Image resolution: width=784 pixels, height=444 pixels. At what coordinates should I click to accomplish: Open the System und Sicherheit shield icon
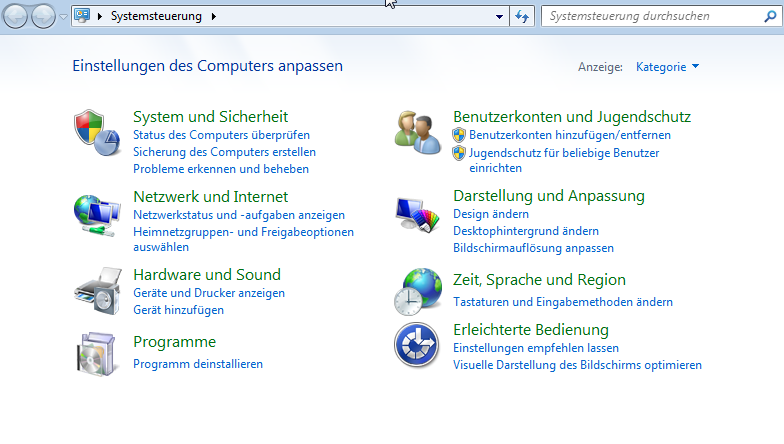[x=97, y=132]
